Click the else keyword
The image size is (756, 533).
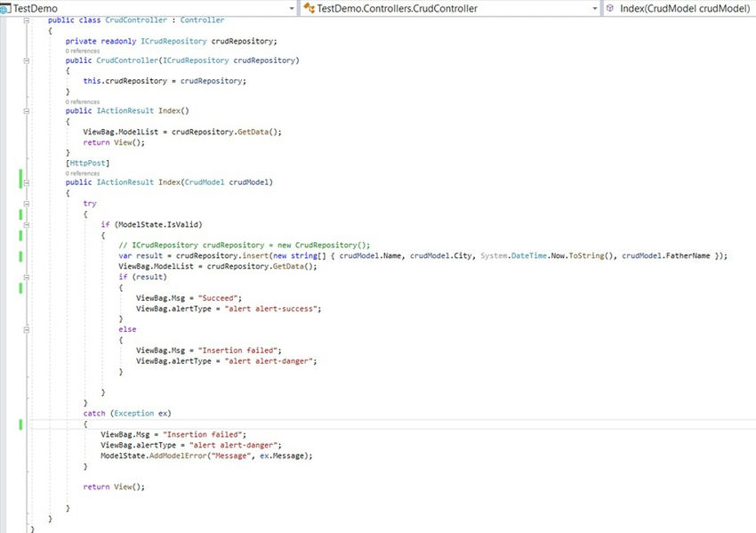point(127,329)
